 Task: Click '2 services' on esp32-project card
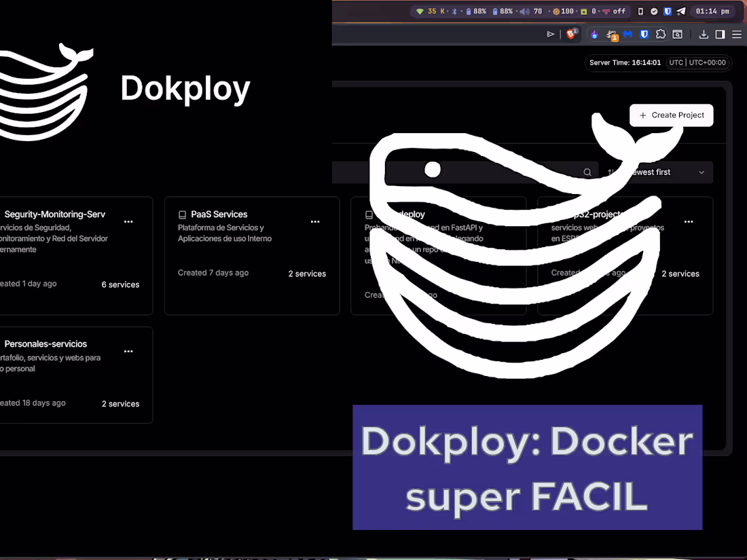point(680,274)
